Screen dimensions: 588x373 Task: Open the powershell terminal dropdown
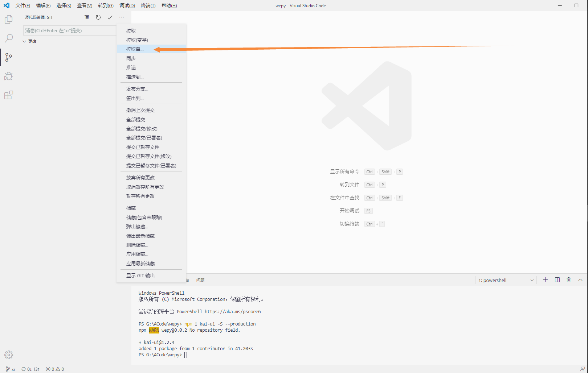[506, 280]
